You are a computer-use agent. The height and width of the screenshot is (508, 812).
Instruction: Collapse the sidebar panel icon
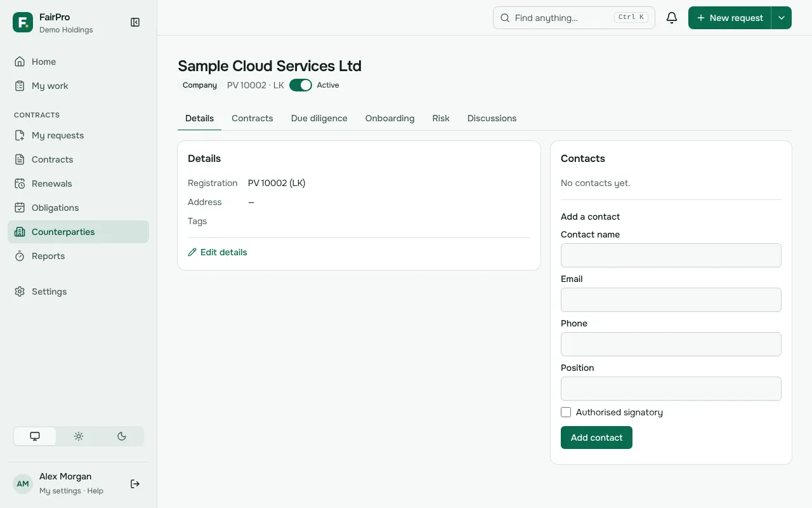135,22
